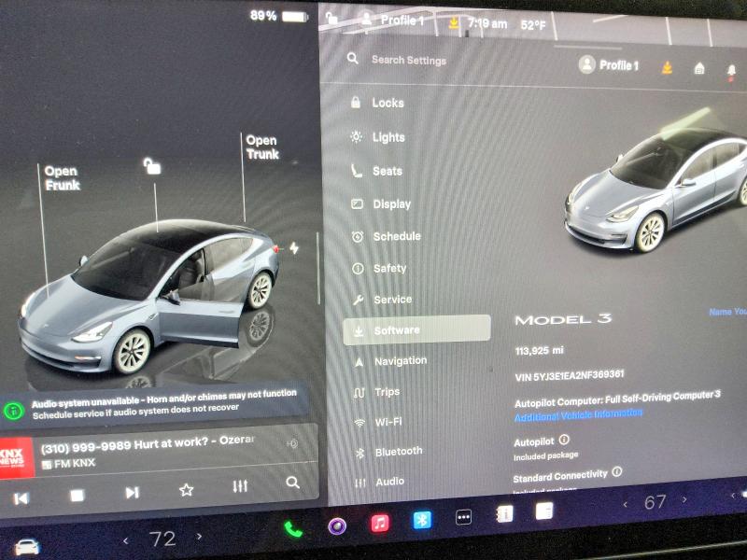Tap the unlock padlock icon above the car

point(152,166)
